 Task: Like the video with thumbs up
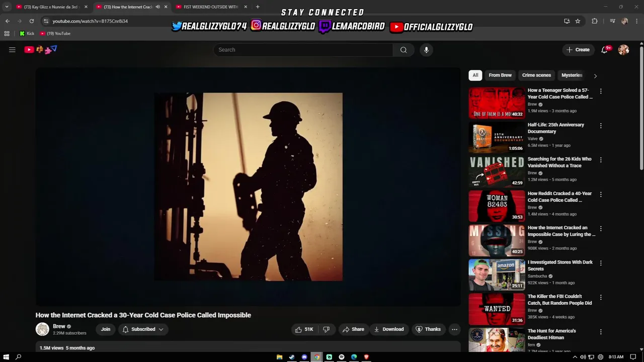[x=304, y=329]
